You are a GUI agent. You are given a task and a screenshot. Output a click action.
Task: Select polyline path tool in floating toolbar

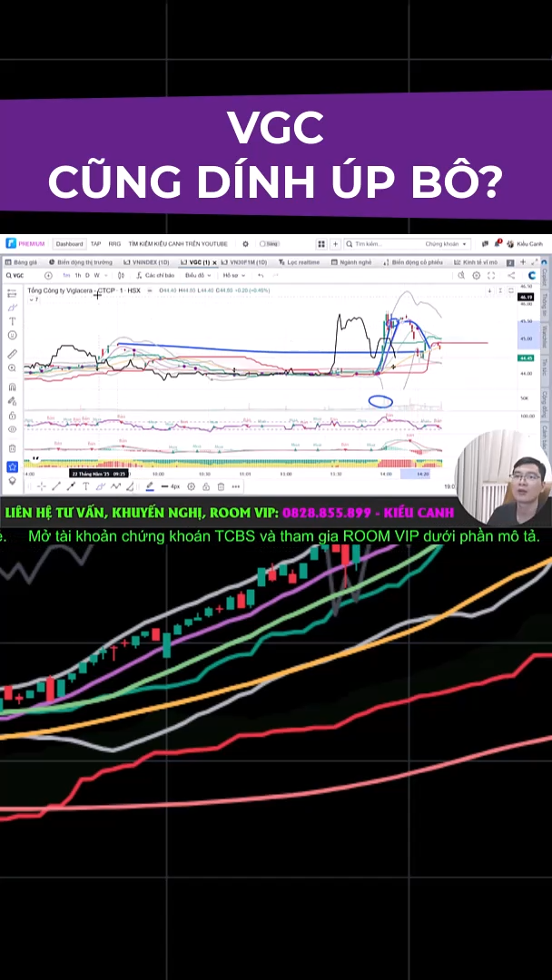pos(115,486)
